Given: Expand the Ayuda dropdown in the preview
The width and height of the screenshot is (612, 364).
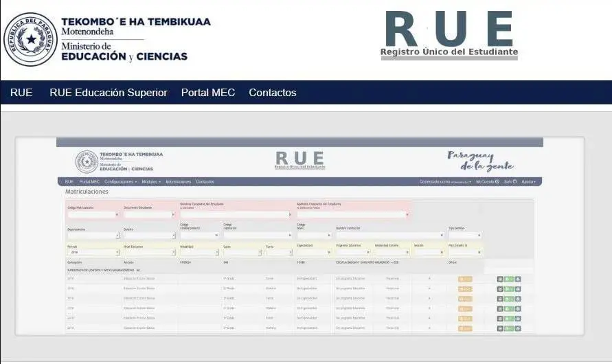Looking at the screenshot, I should pyautogui.click(x=528, y=182).
